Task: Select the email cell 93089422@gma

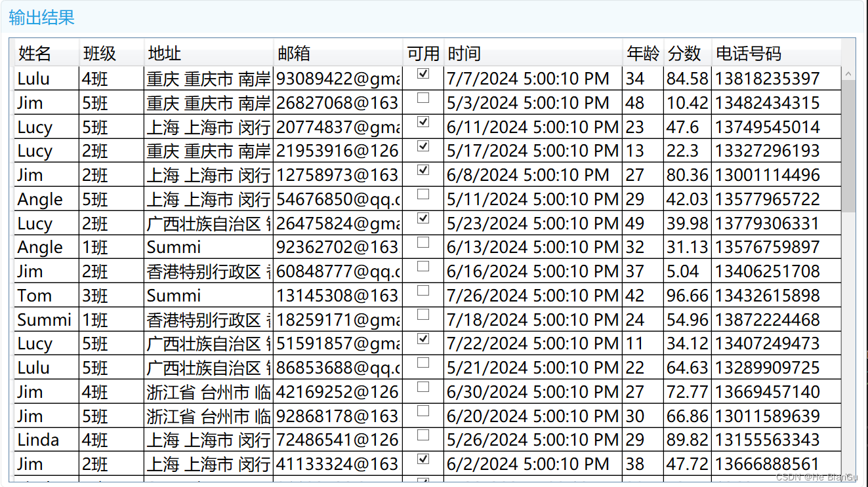Action: (x=338, y=79)
